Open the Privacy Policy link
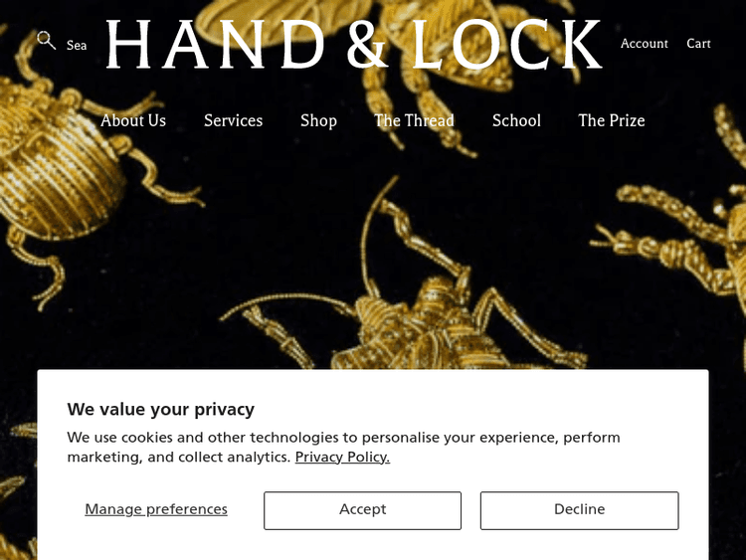Screen dimensions: 746x560 [x=342, y=457]
